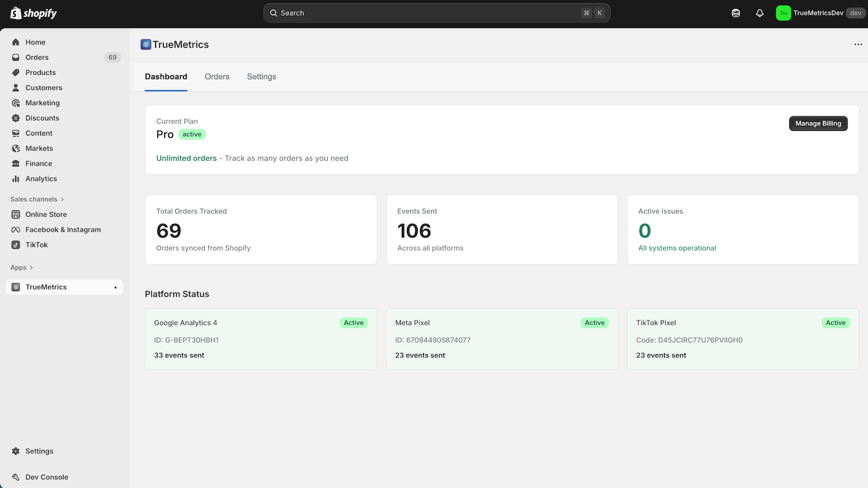The width and height of the screenshot is (868, 488).
Task: Click the TrueMetrics app icon in sidebar
Action: pos(15,287)
